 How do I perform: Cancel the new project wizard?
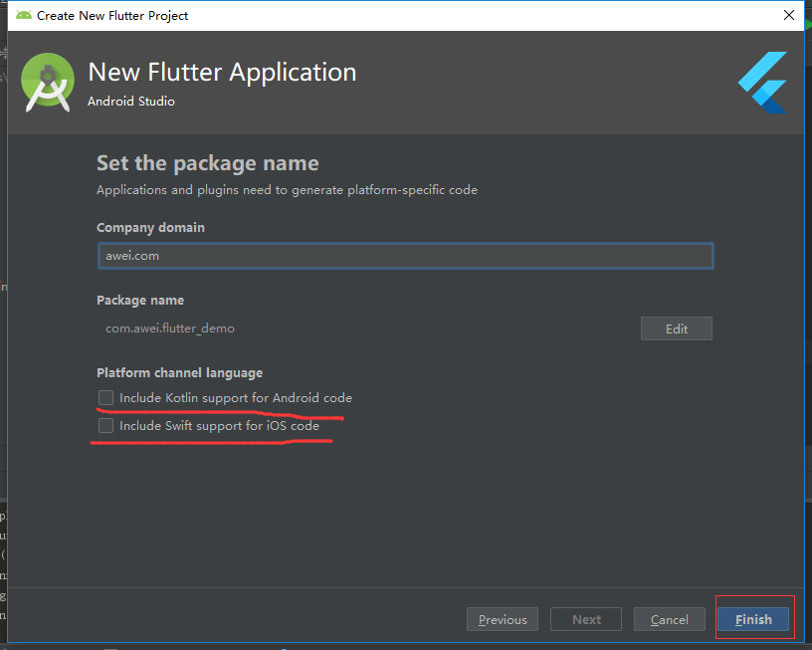click(670, 619)
